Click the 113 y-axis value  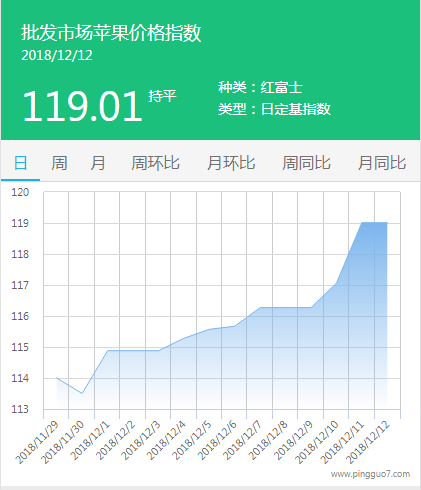pyautogui.click(x=20, y=409)
